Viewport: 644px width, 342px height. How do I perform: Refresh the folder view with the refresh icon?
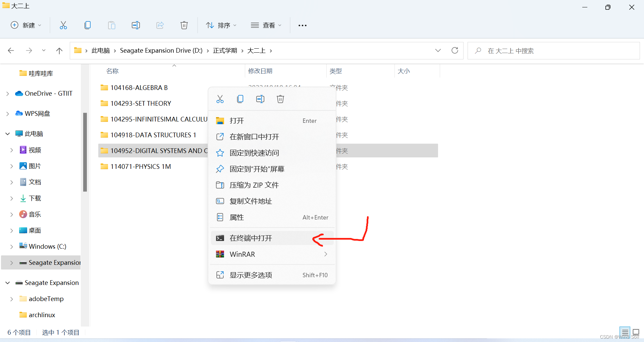(x=455, y=50)
